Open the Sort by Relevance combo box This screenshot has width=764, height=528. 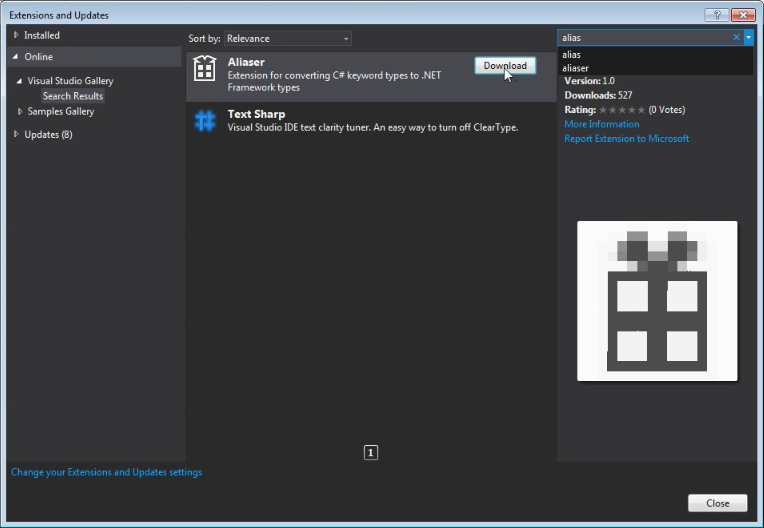[287, 38]
